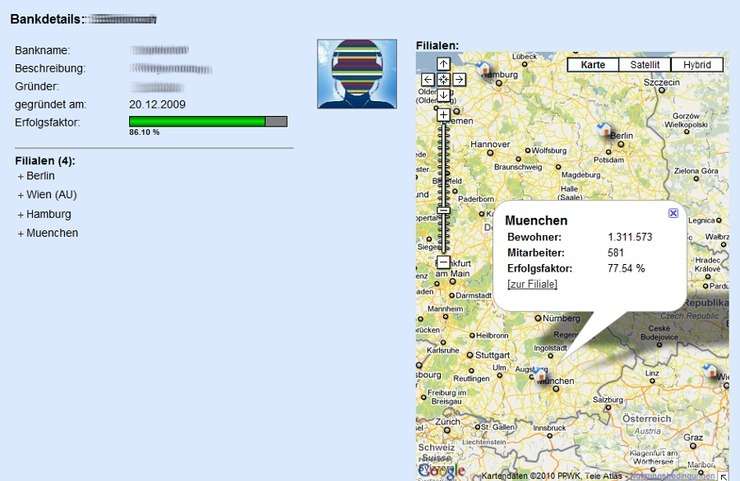
Task: Zoom out with the minus button
Action: pos(443,262)
